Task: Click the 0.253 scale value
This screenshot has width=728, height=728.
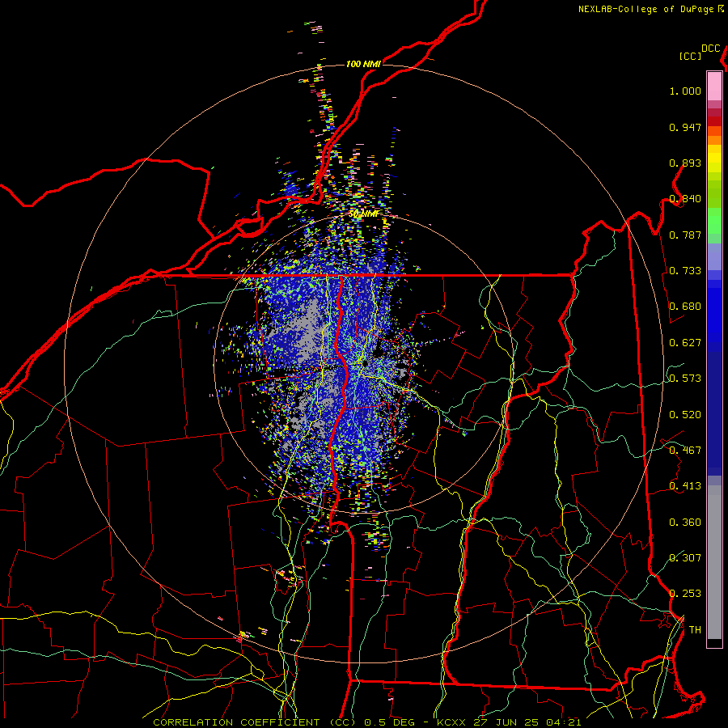Action: (x=685, y=594)
